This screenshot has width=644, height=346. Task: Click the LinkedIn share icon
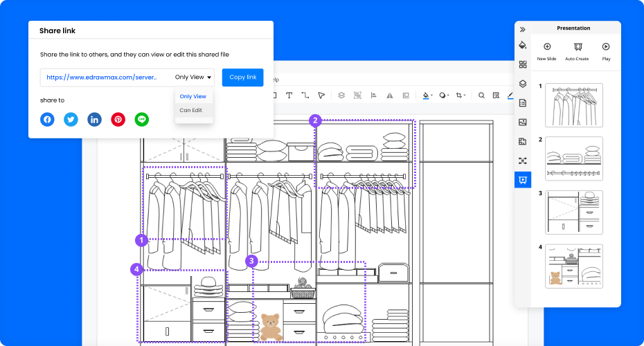click(x=94, y=119)
